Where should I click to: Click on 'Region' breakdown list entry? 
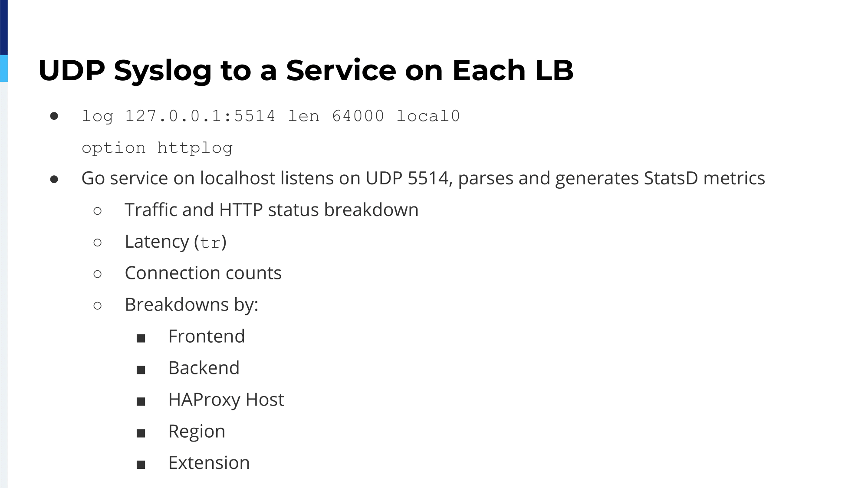click(196, 430)
